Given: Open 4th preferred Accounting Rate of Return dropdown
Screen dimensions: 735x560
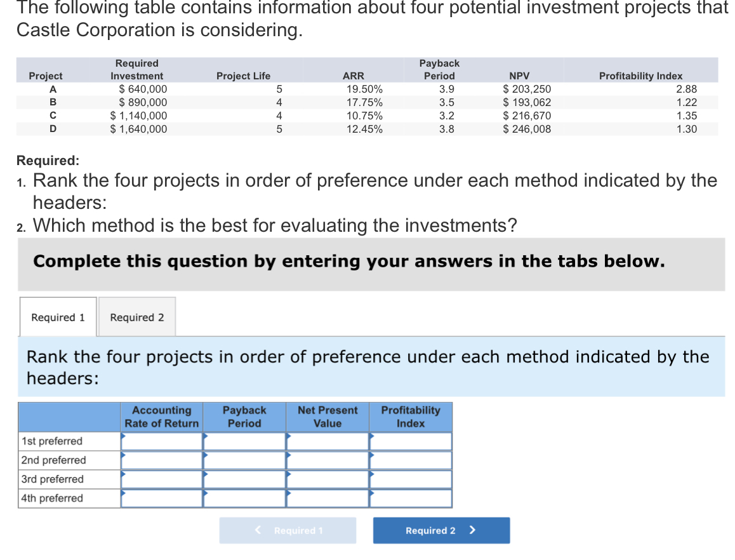Looking at the screenshot, I should pos(161,498).
